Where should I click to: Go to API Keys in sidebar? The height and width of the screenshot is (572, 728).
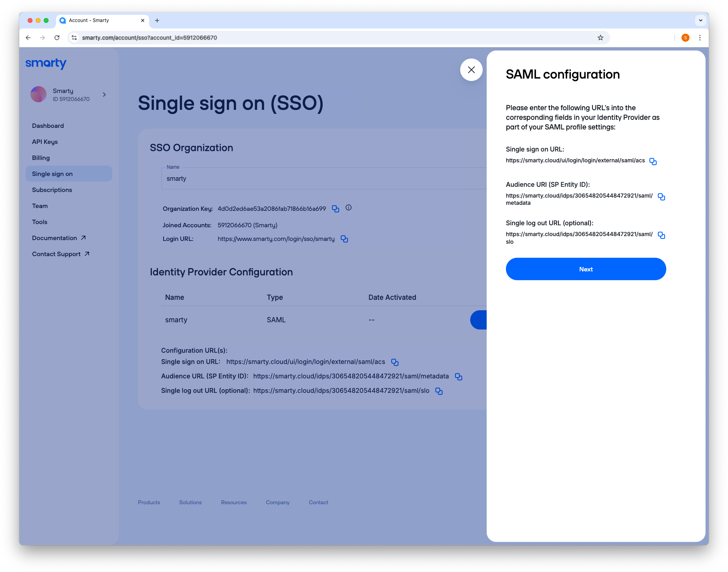click(45, 142)
